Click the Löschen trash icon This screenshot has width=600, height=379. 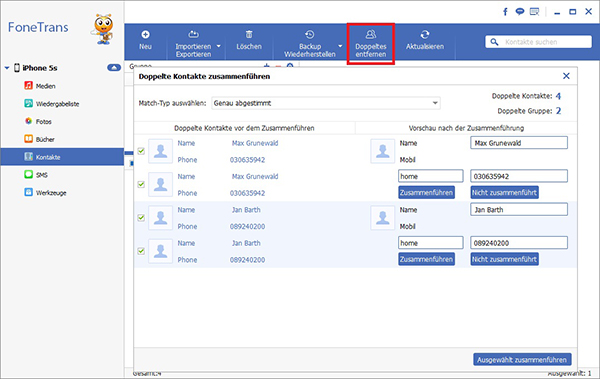click(249, 34)
